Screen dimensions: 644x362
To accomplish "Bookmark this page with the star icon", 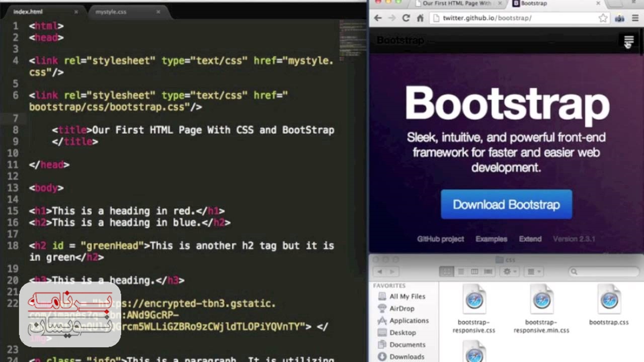I will 603,18.
